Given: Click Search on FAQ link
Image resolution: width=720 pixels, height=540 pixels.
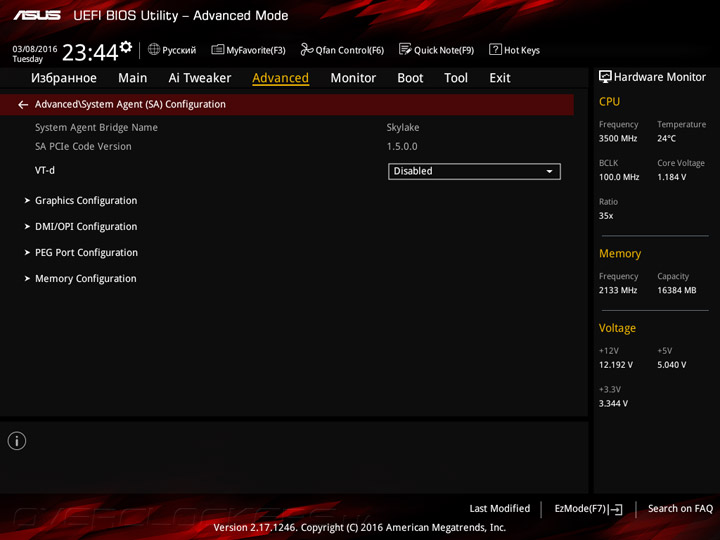Looking at the screenshot, I should (680, 508).
